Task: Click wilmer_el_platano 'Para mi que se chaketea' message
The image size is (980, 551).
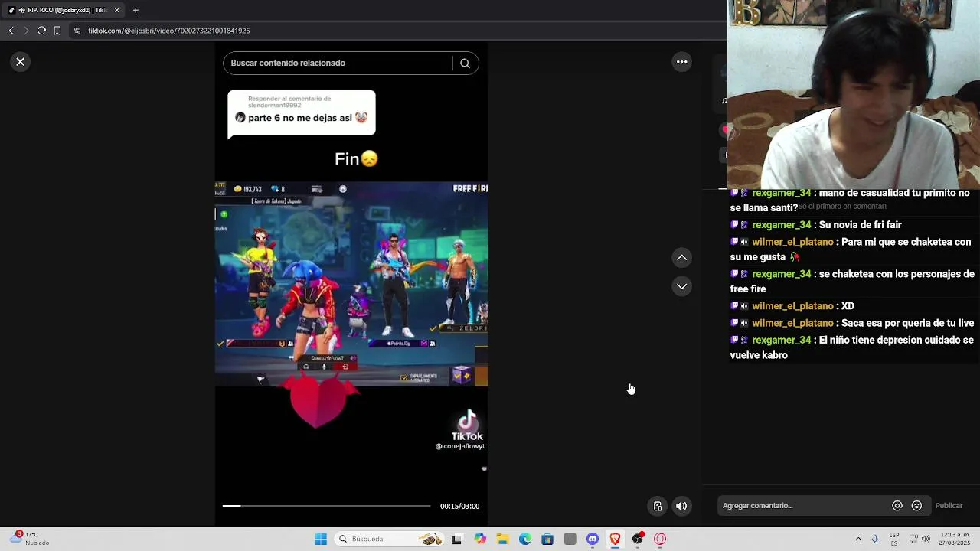Action: pos(851,249)
